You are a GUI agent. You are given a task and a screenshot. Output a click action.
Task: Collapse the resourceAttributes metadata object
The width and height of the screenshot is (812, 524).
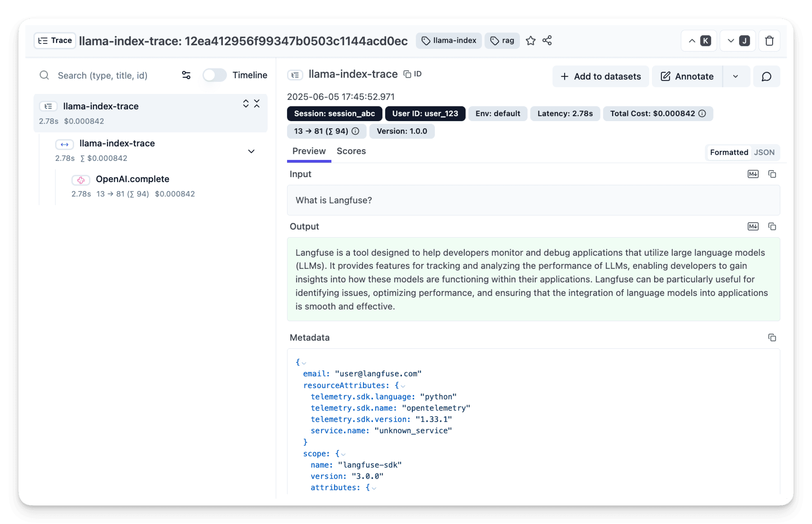pyautogui.click(x=403, y=386)
